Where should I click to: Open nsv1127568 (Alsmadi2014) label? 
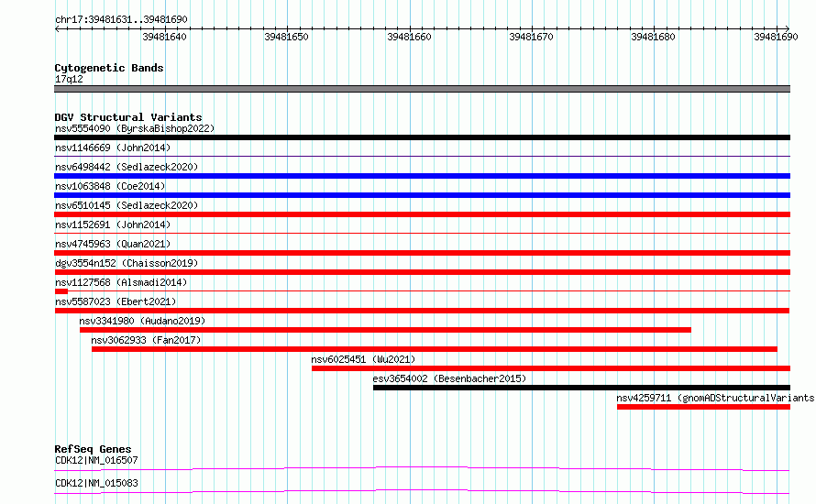(121, 282)
